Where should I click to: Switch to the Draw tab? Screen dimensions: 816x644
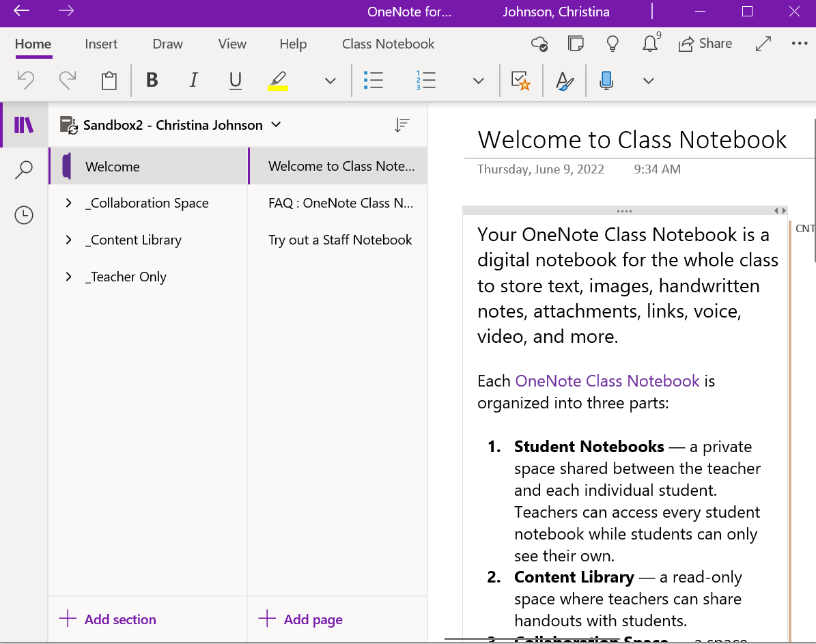click(167, 44)
